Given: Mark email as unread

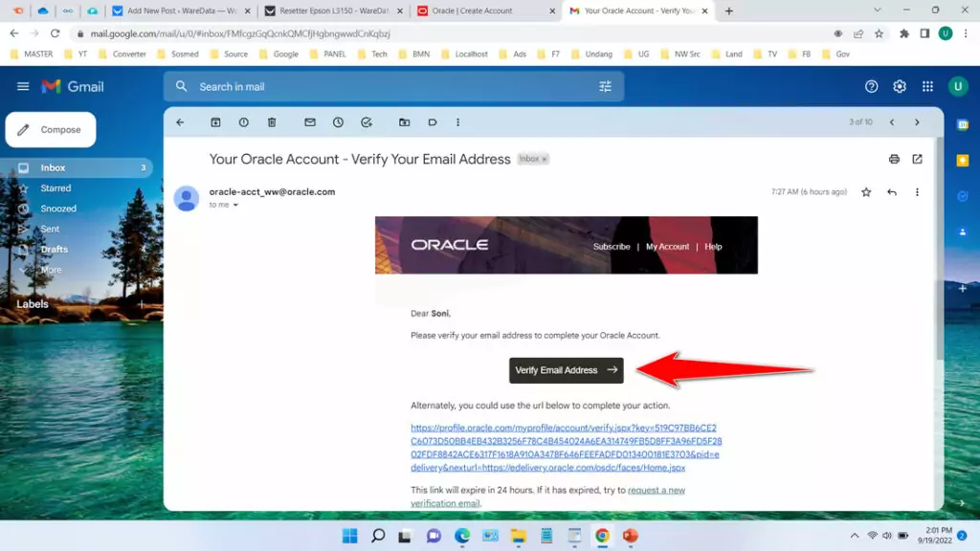Looking at the screenshot, I should pos(310,122).
